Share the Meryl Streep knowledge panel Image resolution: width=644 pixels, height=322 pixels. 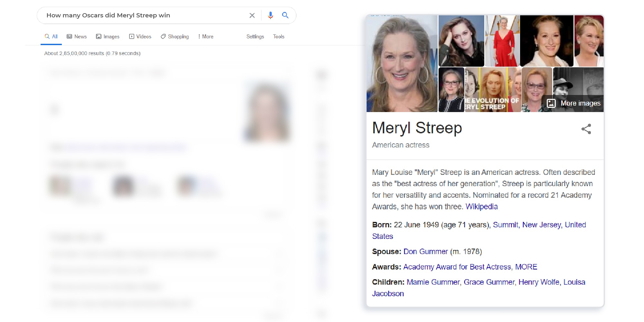pos(586,129)
